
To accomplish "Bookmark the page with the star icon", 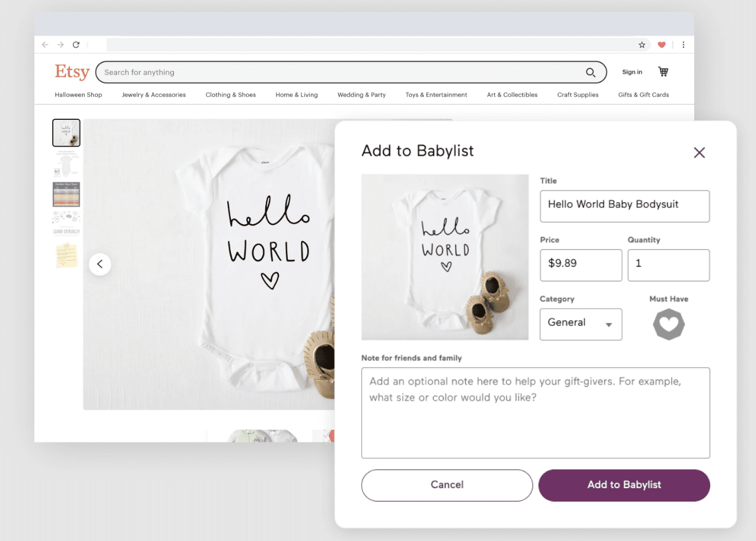I will click(x=641, y=44).
